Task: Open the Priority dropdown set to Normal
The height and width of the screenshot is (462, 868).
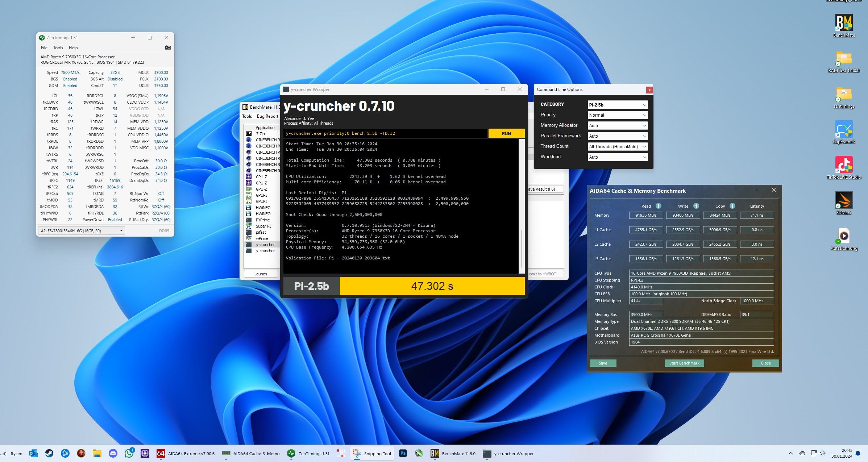Action: pos(617,115)
